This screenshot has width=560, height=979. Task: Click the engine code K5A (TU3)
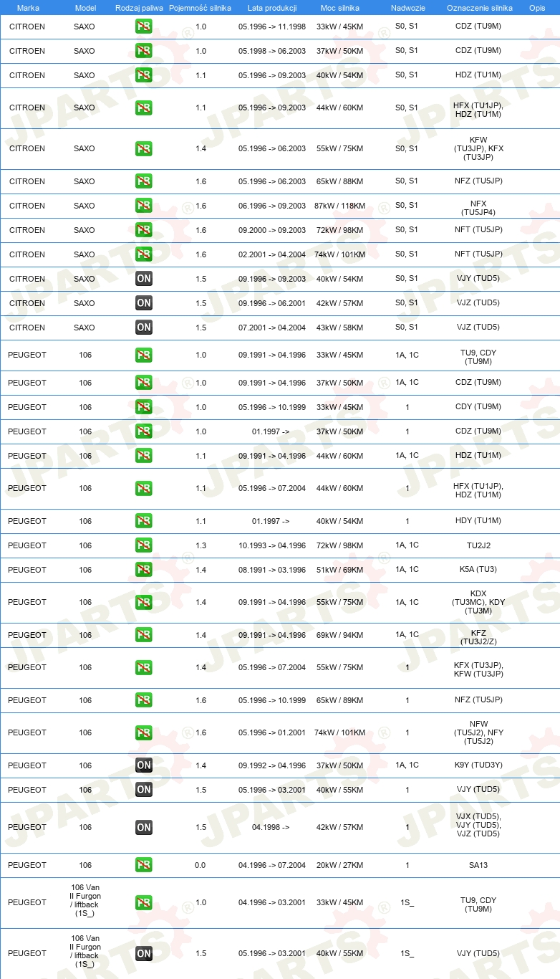(x=478, y=570)
